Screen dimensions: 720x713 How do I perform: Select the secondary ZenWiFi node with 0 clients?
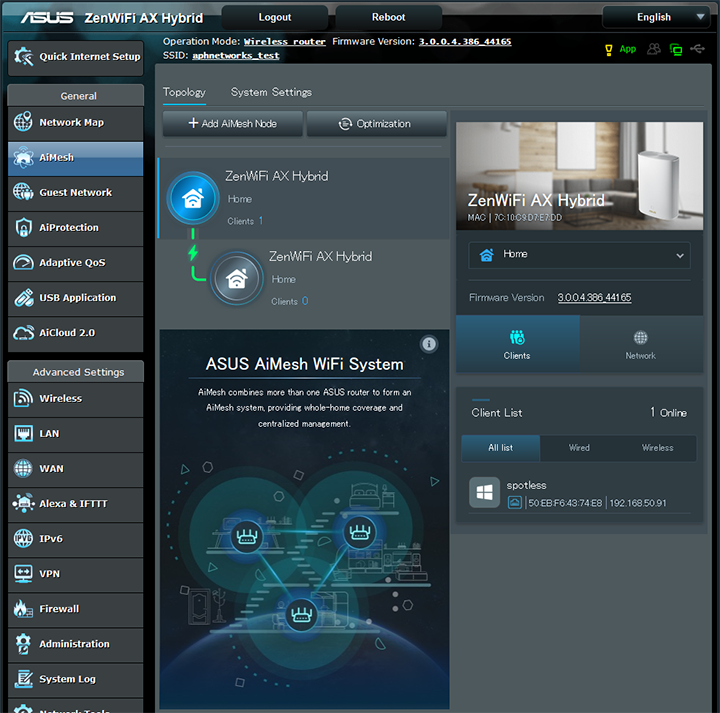pos(320,278)
